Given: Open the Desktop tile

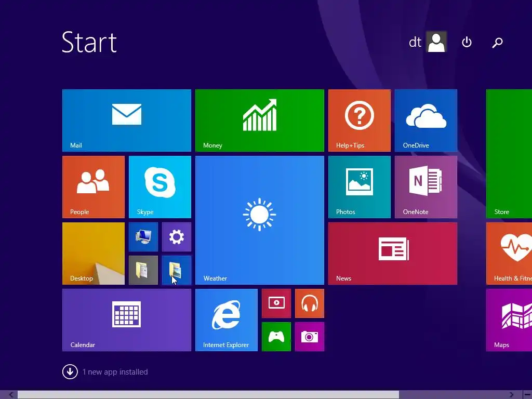Looking at the screenshot, I should [94, 254].
